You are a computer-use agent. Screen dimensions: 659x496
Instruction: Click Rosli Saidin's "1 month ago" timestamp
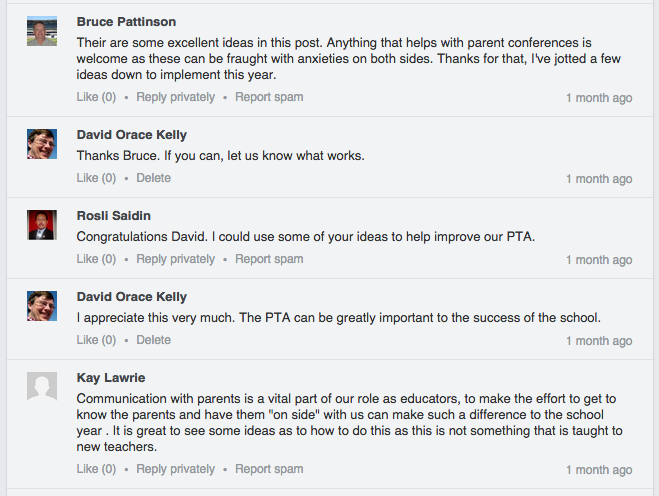(x=599, y=260)
